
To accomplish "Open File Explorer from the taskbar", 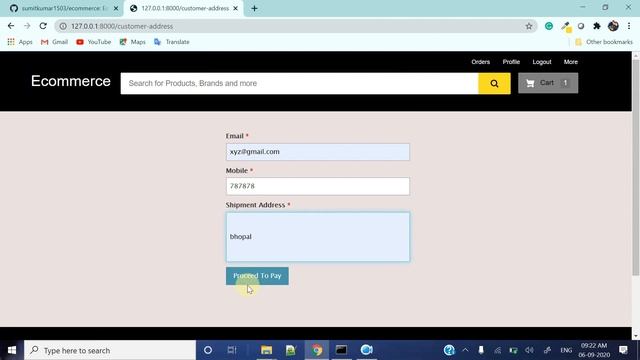I will (x=267, y=350).
